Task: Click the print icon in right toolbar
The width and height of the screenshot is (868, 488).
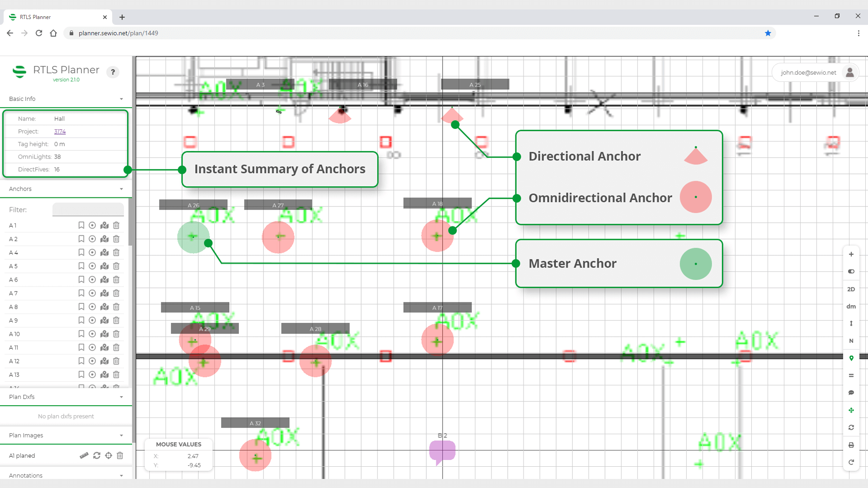Action: (851, 445)
